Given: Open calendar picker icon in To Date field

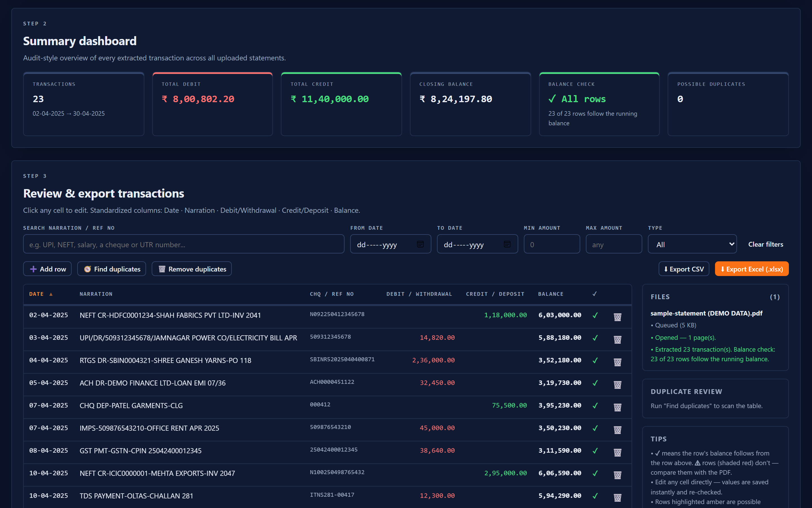Looking at the screenshot, I should pos(507,244).
